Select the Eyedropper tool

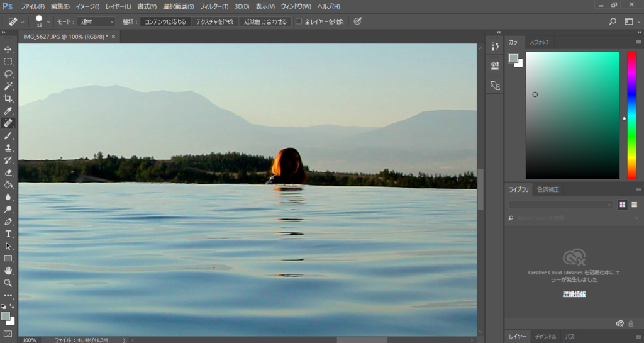pos(8,111)
